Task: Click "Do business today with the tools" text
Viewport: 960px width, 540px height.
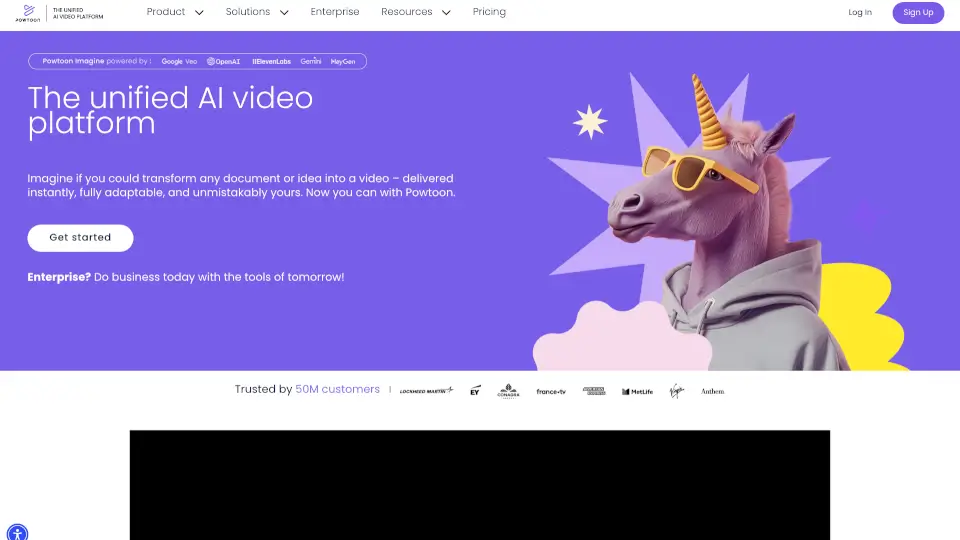Action: (x=219, y=277)
